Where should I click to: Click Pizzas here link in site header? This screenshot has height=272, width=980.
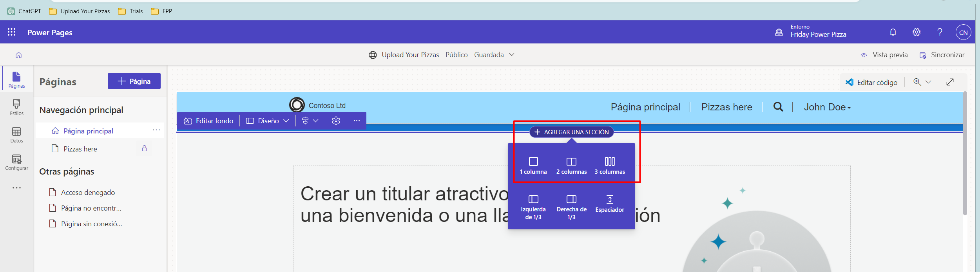coord(726,107)
